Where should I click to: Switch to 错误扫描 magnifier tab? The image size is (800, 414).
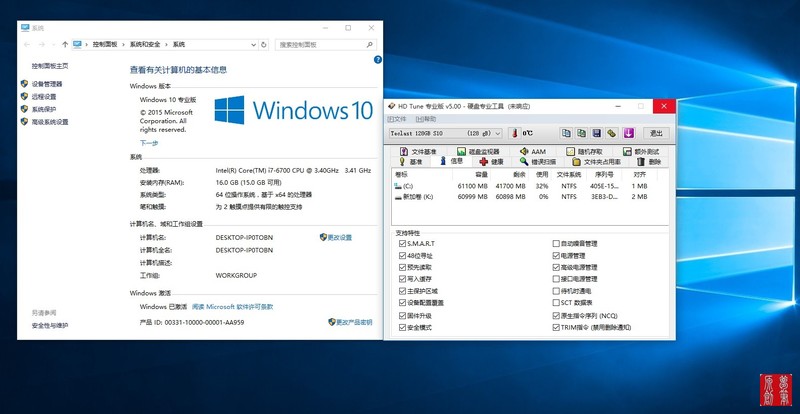tap(538, 162)
